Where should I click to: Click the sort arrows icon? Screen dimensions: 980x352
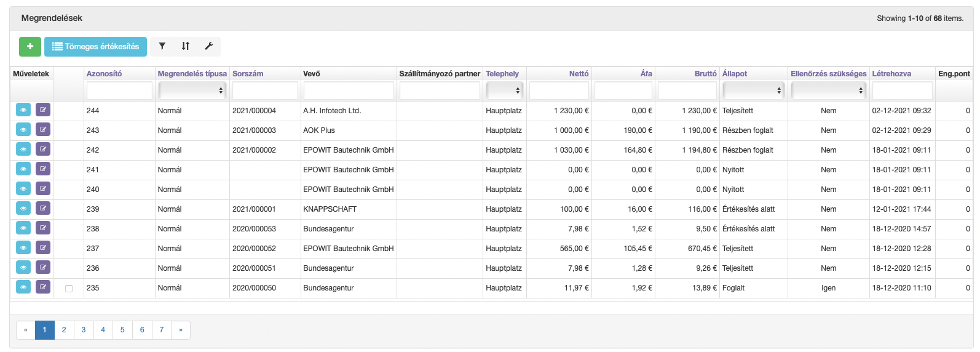point(186,46)
